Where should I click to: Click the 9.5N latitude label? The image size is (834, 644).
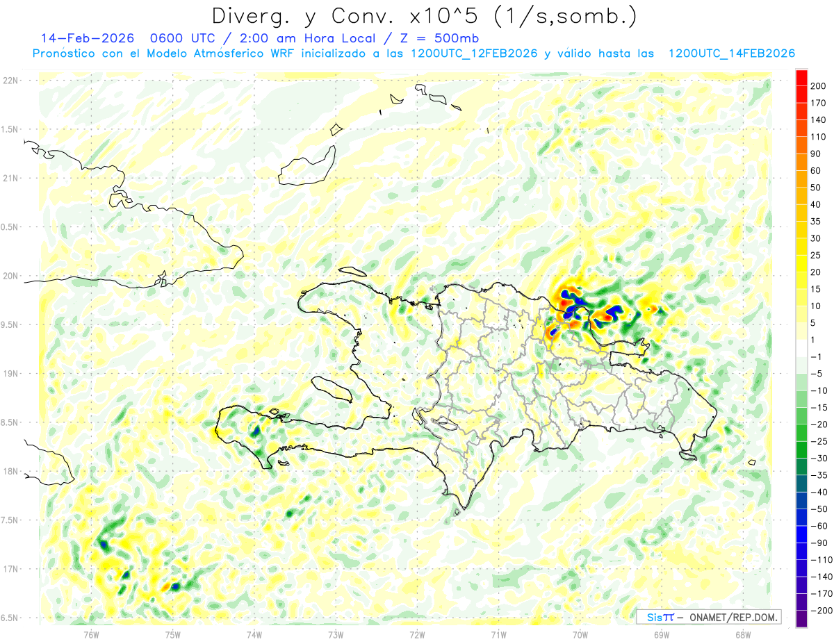click(10, 324)
